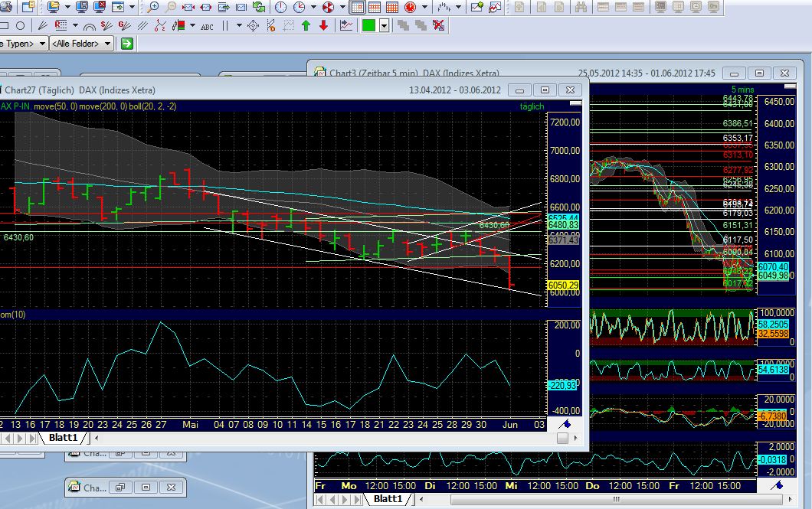Click the red down-arrow marker tool
This screenshot has width=812, height=509.
coord(324,25)
